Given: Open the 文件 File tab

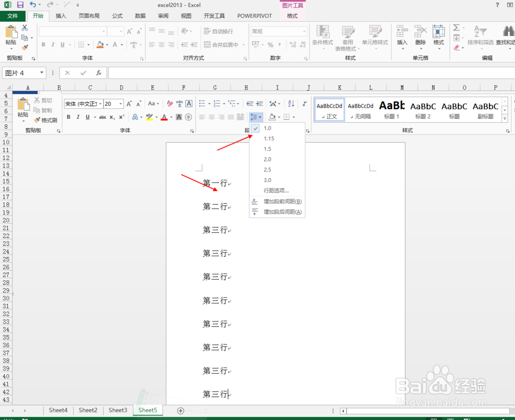Looking at the screenshot, I should pos(12,16).
